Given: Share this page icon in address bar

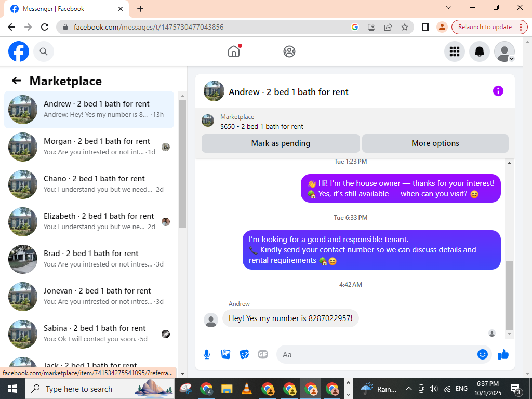Looking at the screenshot, I should [x=388, y=27].
